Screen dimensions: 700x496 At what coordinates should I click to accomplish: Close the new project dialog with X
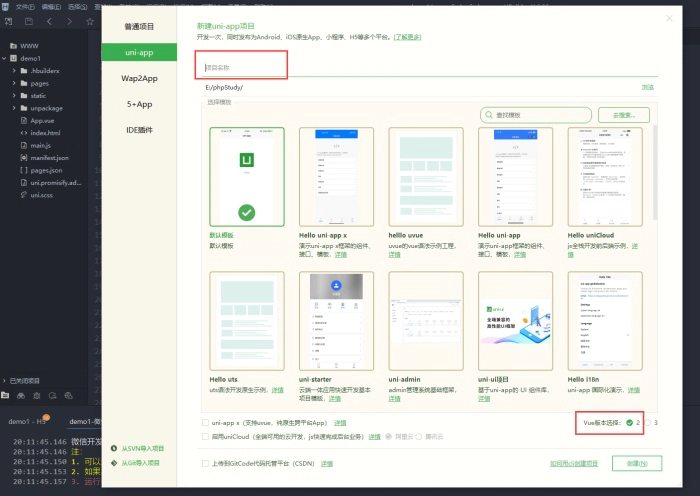tap(669, 18)
